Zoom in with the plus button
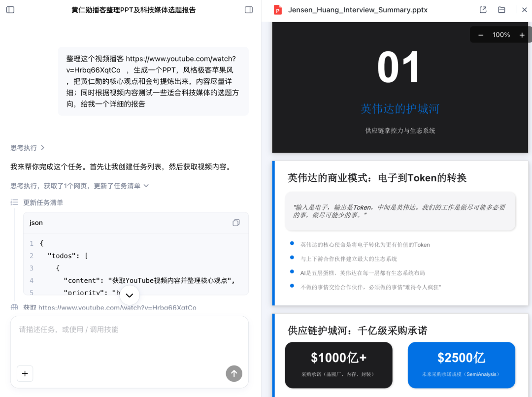Image resolution: width=532 pixels, height=397 pixels. (x=522, y=35)
